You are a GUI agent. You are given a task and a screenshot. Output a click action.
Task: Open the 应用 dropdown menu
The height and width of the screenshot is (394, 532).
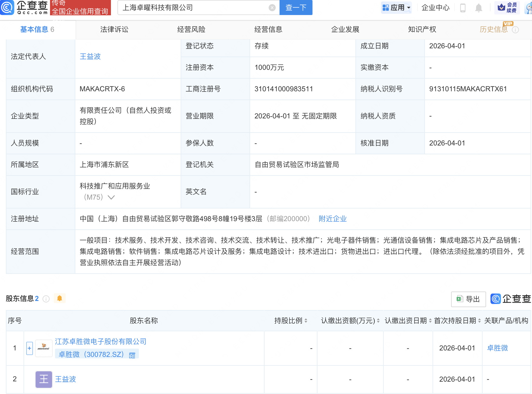click(x=396, y=8)
